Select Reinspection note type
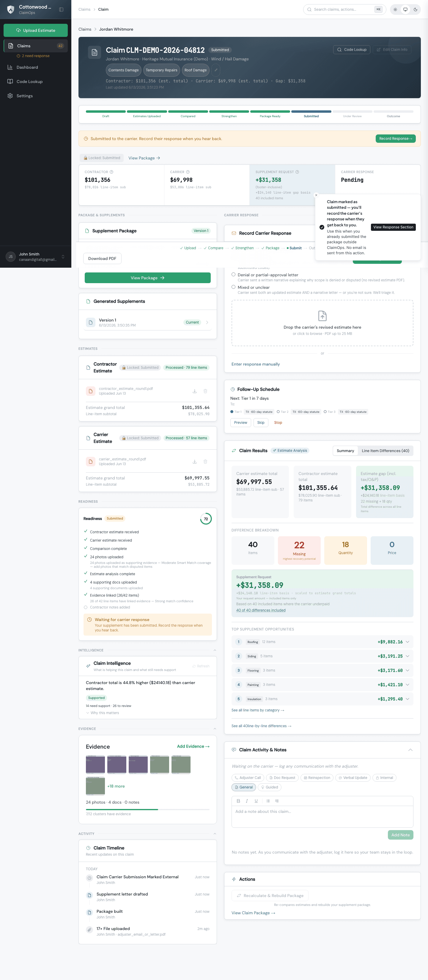428x980 pixels. click(317, 778)
